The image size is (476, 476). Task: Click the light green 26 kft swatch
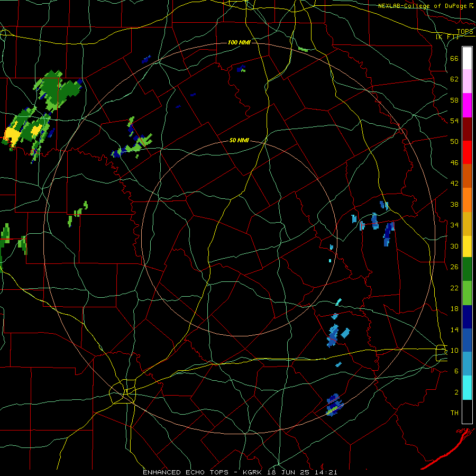pyautogui.click(x=467, y=293)
